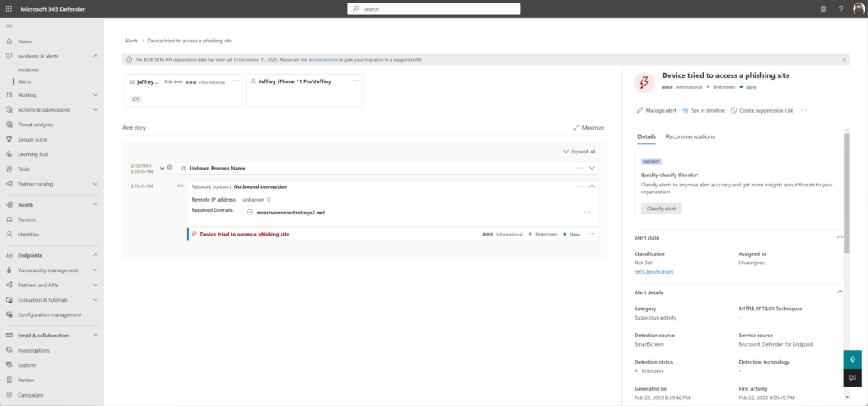Click in the Search box
This screenshot has height=406, width=868.
pos(433,8)
